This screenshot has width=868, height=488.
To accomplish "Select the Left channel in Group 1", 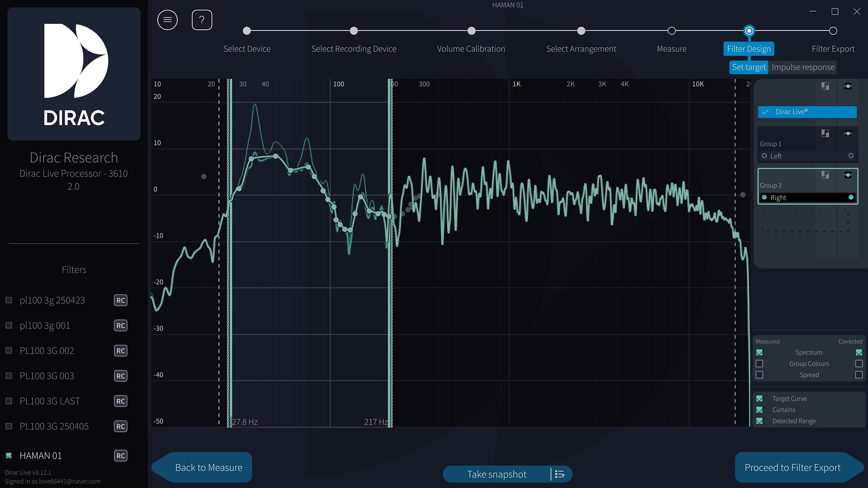I will [x=807, y=156].
